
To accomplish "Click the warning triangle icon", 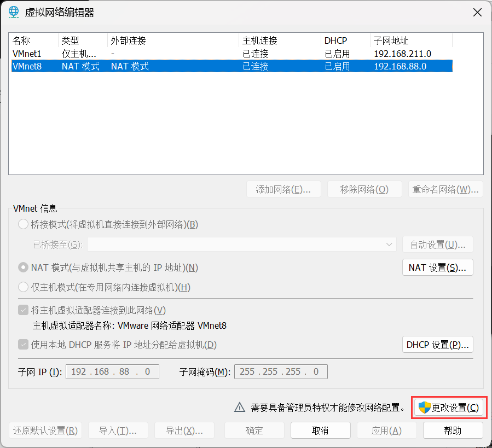I will (240, 407).
